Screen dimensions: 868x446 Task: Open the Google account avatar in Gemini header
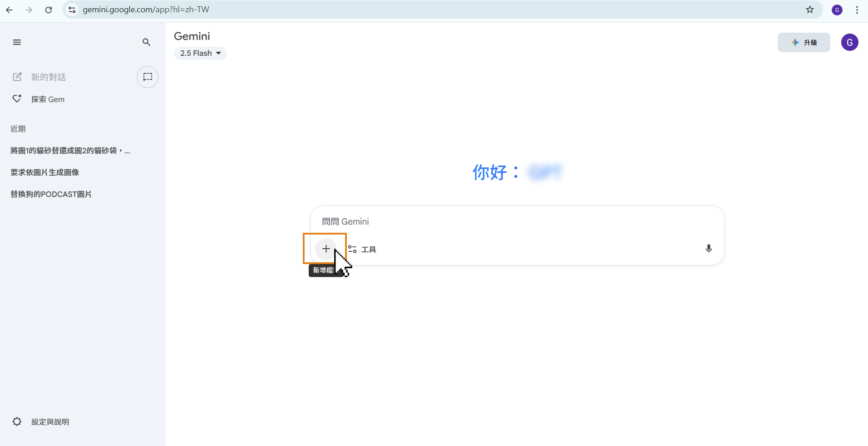pyautogui.click(x=849, y=42)
